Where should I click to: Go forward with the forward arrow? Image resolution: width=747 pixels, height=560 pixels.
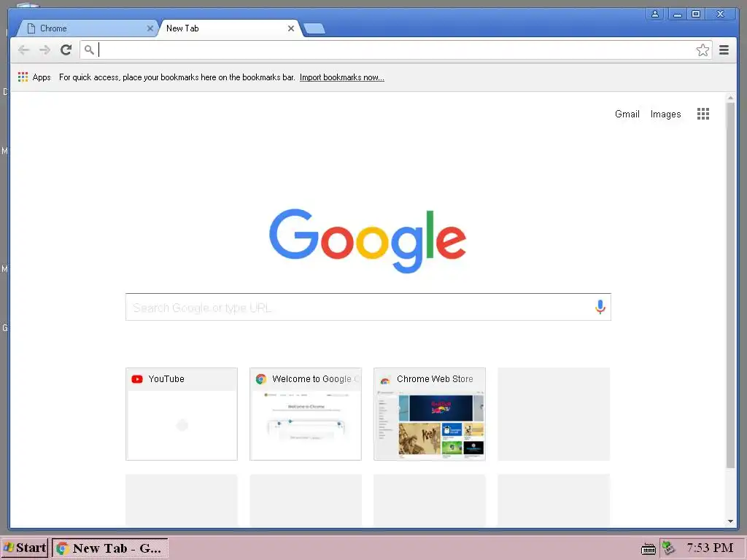tap(44, 50)
